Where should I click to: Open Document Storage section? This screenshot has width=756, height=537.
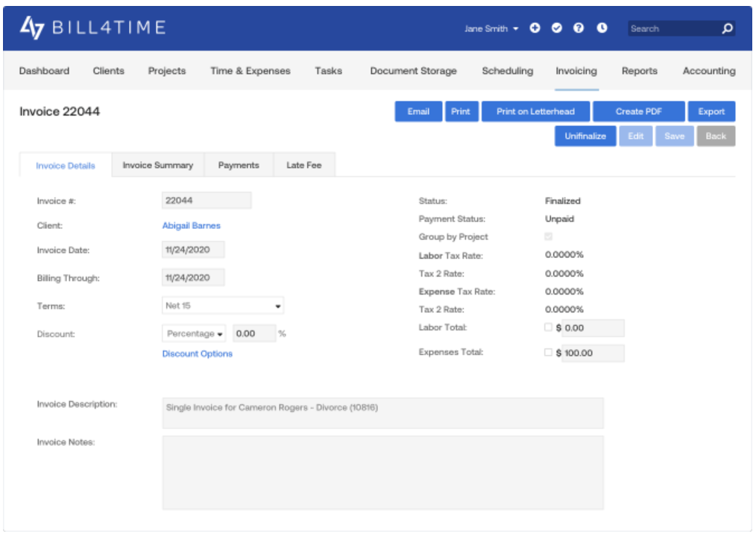[413, 71]
